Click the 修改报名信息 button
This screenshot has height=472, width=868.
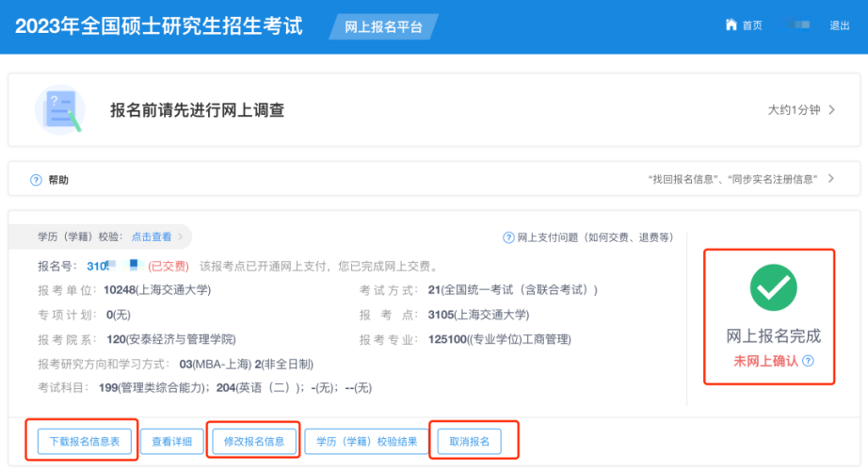tap(254, 440)
